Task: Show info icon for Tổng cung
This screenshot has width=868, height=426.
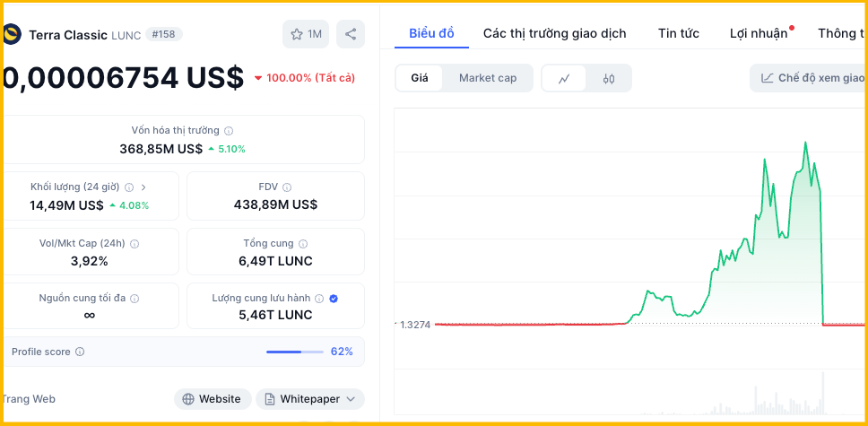Action: (x=303, y=243)
